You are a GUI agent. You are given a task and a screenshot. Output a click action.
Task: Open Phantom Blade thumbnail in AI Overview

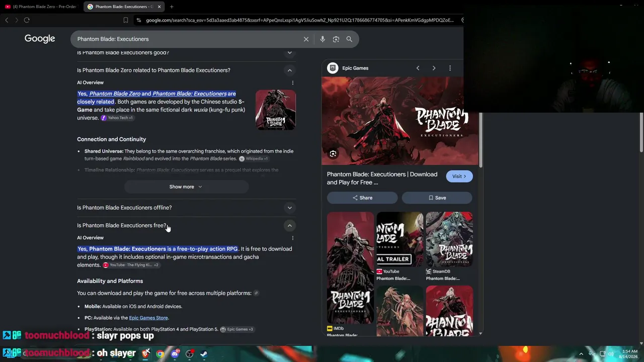276,110
